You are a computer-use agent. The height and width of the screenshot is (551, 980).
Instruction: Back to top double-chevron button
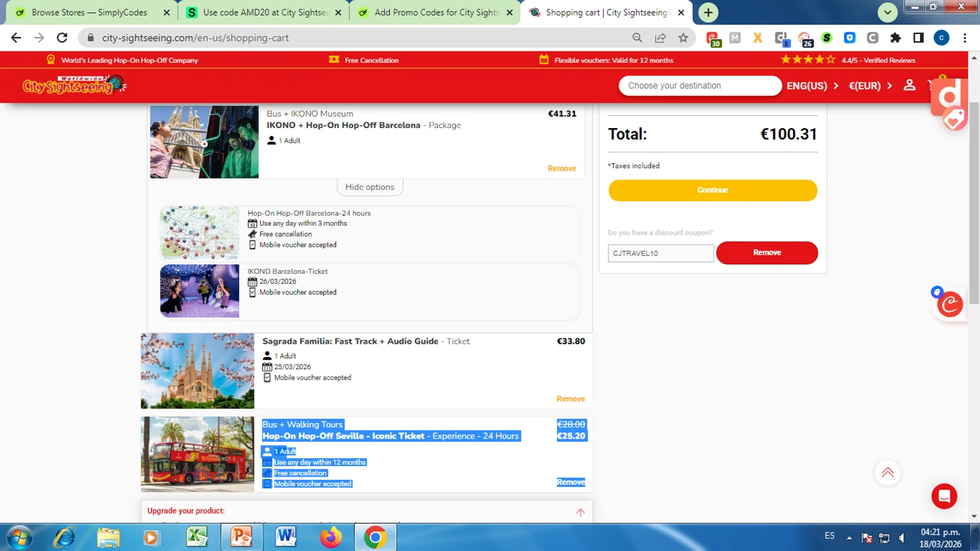(x=887, y=473)
